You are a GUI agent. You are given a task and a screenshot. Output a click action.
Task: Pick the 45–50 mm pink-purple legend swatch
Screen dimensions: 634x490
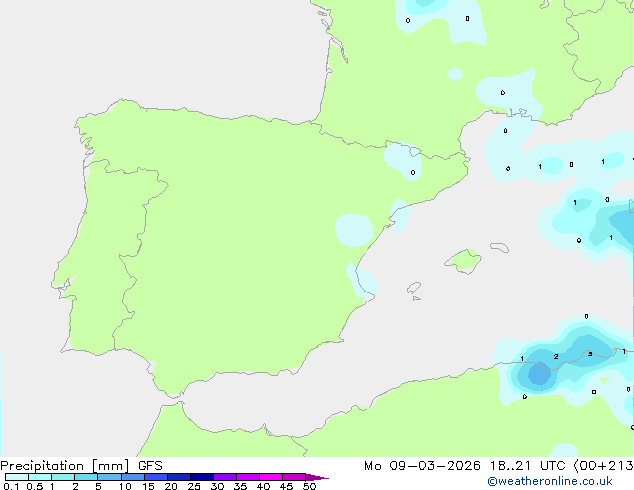point(294,477)
